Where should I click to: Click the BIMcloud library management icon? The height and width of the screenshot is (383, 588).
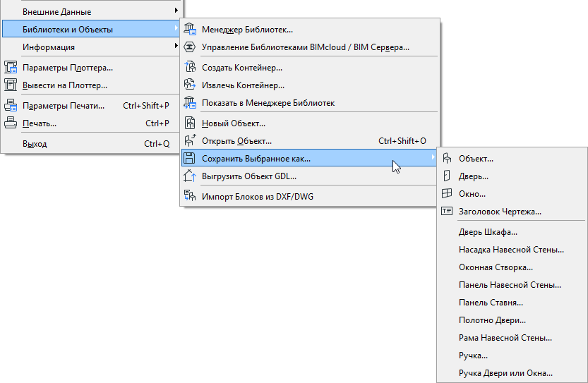pos(190,47)
